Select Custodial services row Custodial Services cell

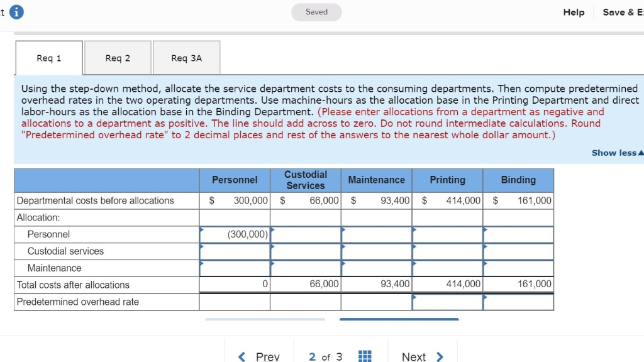point(306,251)
